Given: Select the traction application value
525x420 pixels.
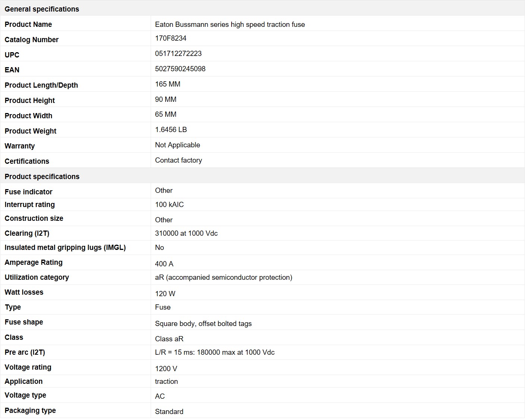Looking at the screenshot, I should pyautogui.click(x=166, y=381).
